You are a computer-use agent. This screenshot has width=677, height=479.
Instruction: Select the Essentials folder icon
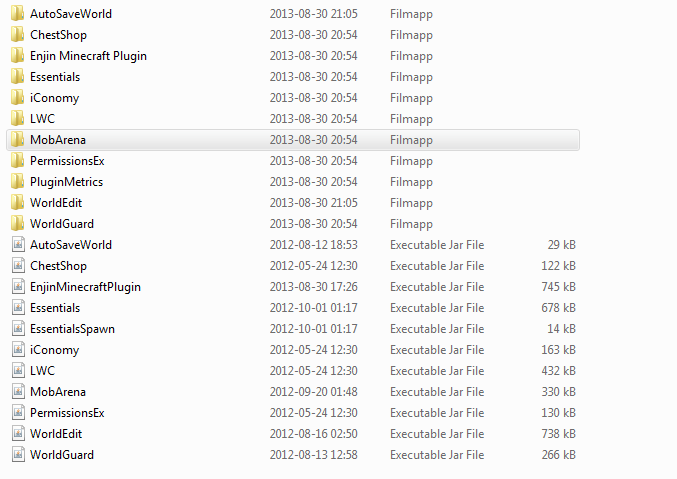(17, 76)
